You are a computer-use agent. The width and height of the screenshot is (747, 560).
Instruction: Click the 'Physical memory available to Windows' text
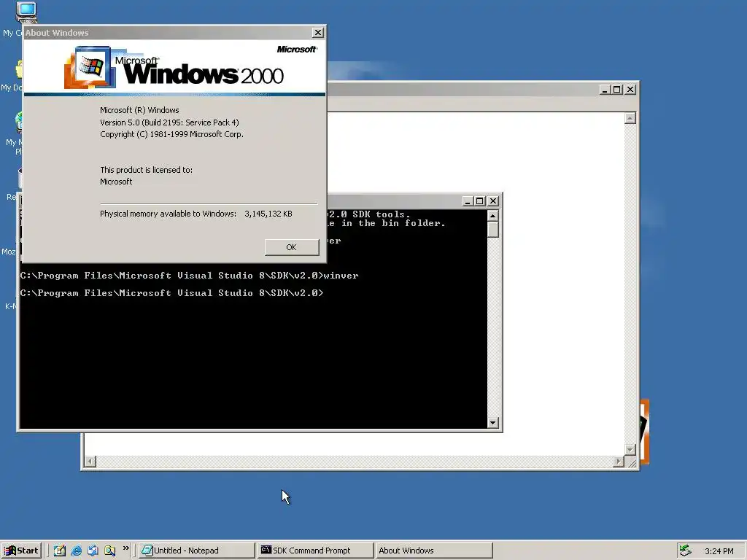pos(169,214)
